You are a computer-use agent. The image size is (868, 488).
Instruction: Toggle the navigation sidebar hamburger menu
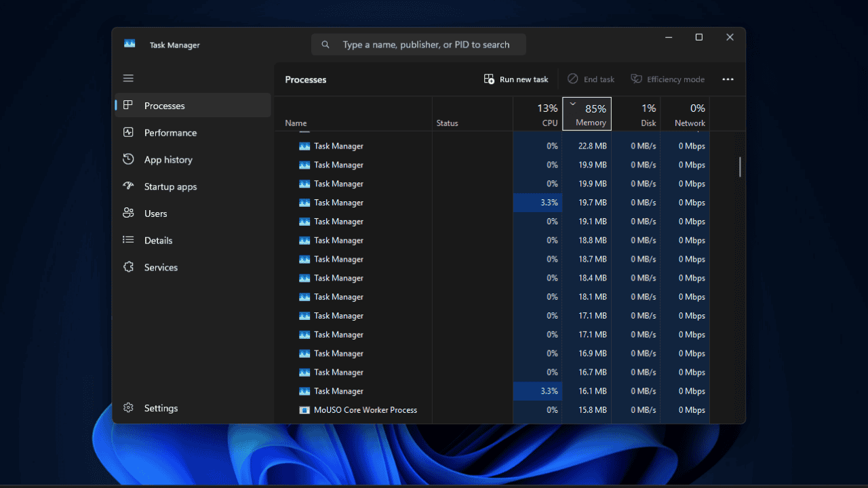click(x=128, y=78)
